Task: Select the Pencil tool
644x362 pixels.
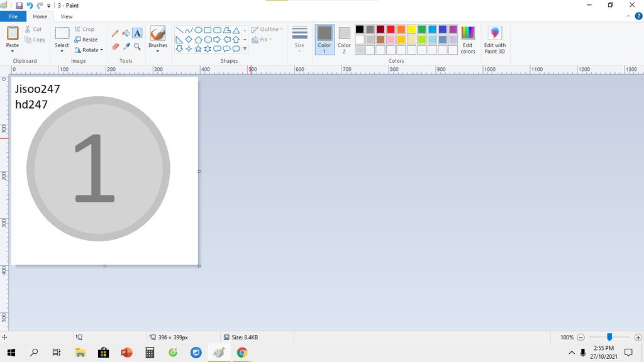Action: [x=115, y=33]
